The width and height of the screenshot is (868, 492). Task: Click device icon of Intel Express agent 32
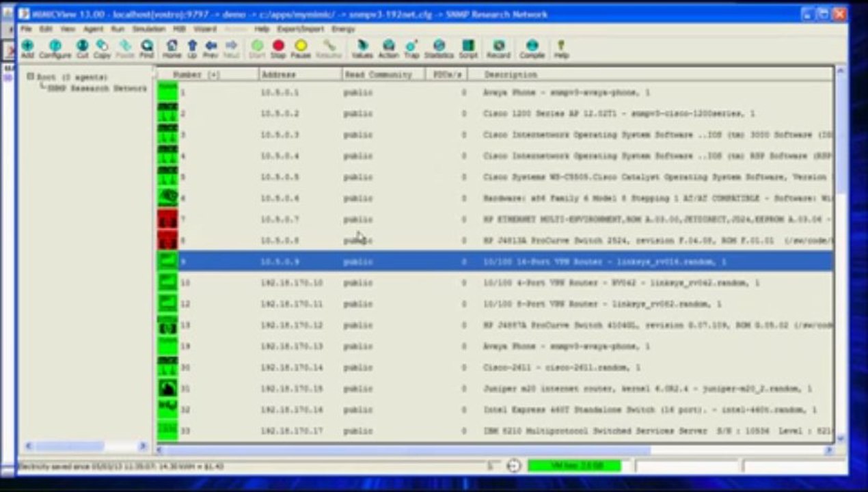(x=167, y=409)
